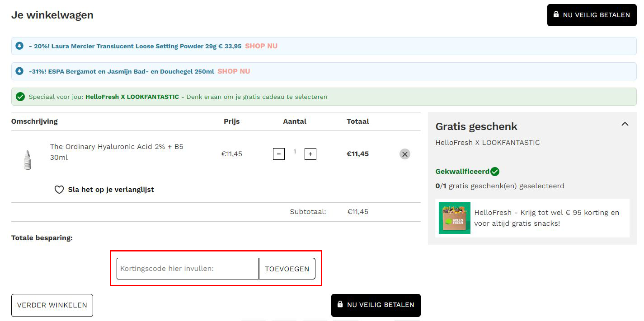
Task: Click the top NU VEILIG BETALEN button
Action: [592, 15]
